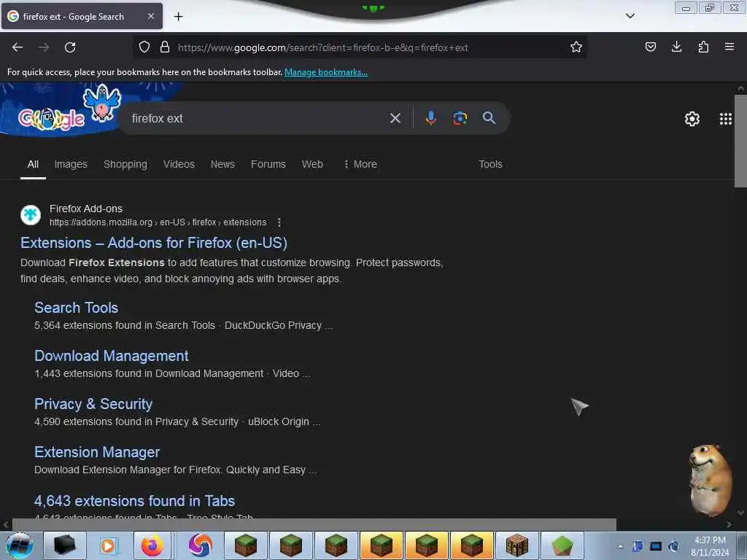Switch to the News results tab
The image size is (747, 560).
click(222, 164)
